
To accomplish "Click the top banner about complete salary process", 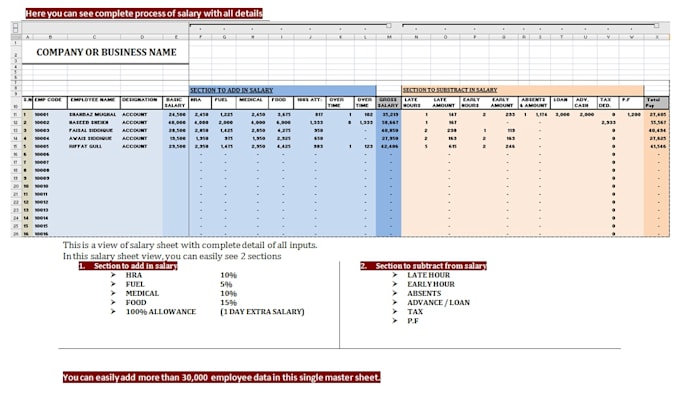I will click(144, 13).
